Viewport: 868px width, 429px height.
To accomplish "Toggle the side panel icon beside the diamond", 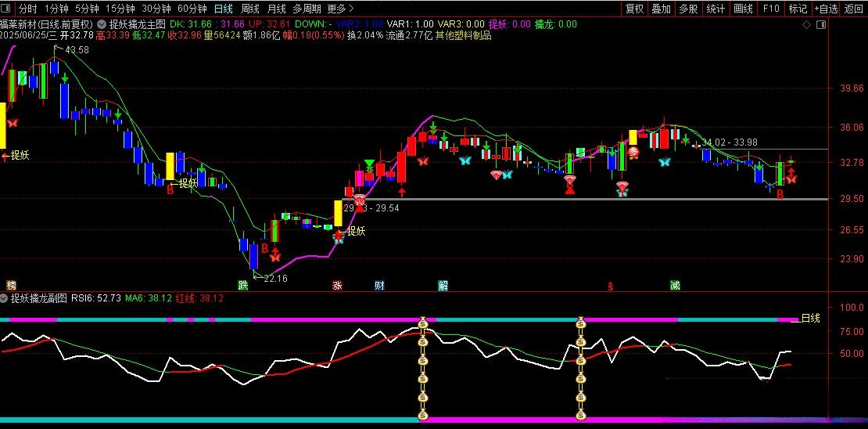I will coord(820,24).
